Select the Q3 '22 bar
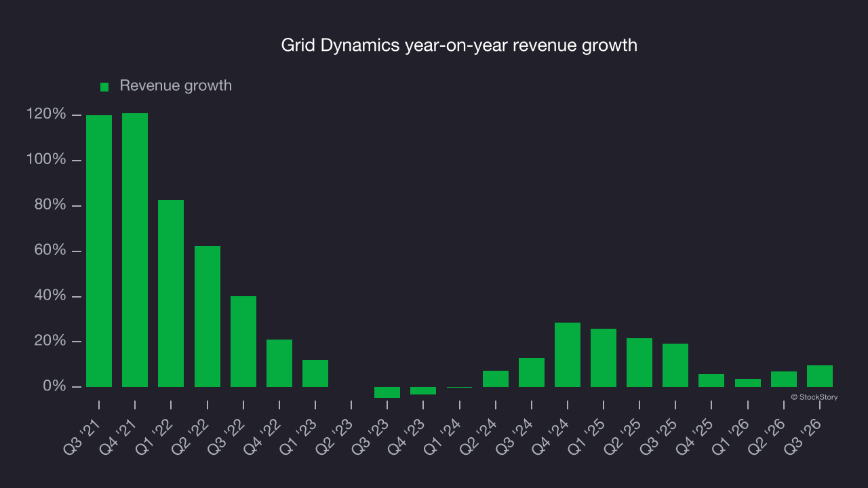The image size is (868, 488). point(243,342)
